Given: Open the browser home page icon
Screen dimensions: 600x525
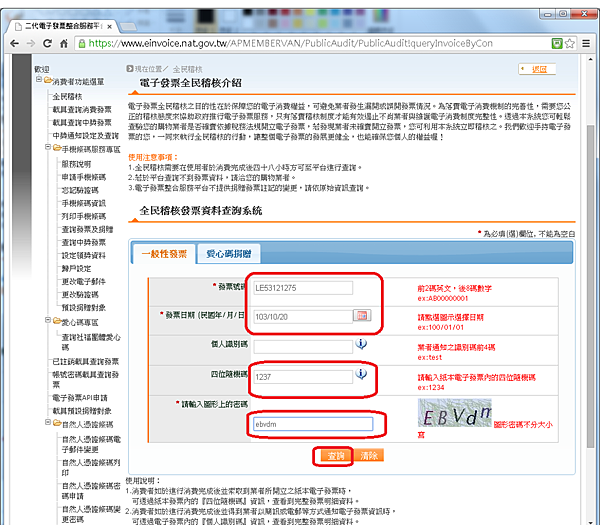Looking at the screenshot, I should point(64,44).
